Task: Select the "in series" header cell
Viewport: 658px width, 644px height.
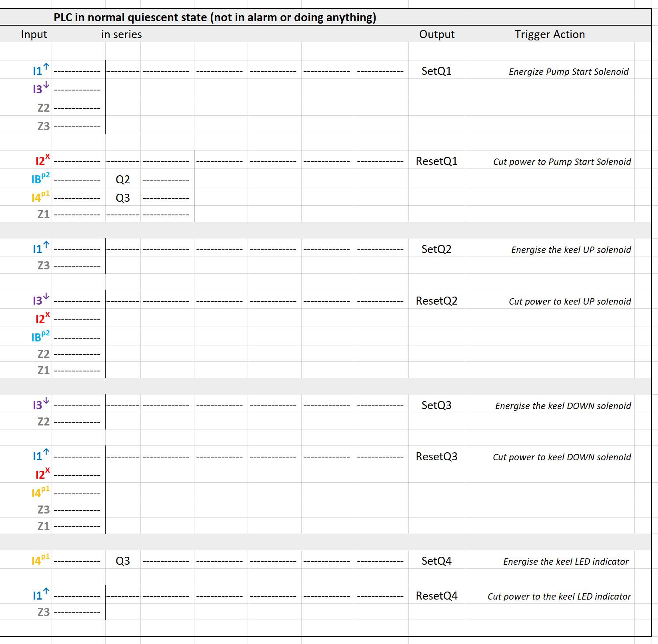Action: click(x=122, y=34)
